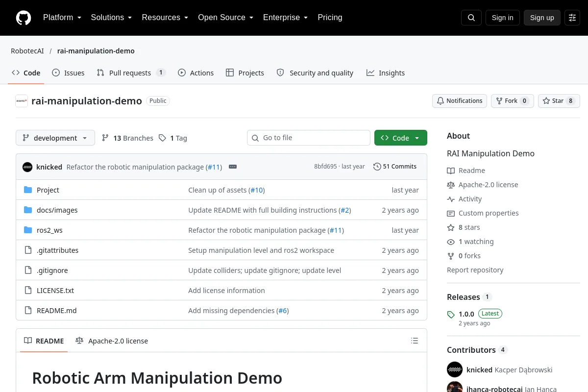The width and height of the screenshot is (588, 392).
Task: Click the repository avatar beside the title
Action: pos(22,101)
